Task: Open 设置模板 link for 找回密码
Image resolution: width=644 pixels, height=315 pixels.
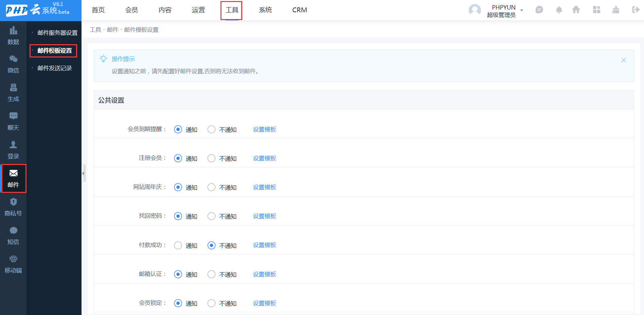Action: click(264, 216)
